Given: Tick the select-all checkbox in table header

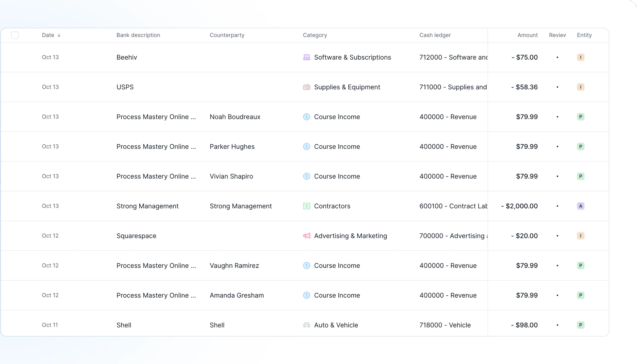Looking at the screenshot, I should (x=15, y=35).
